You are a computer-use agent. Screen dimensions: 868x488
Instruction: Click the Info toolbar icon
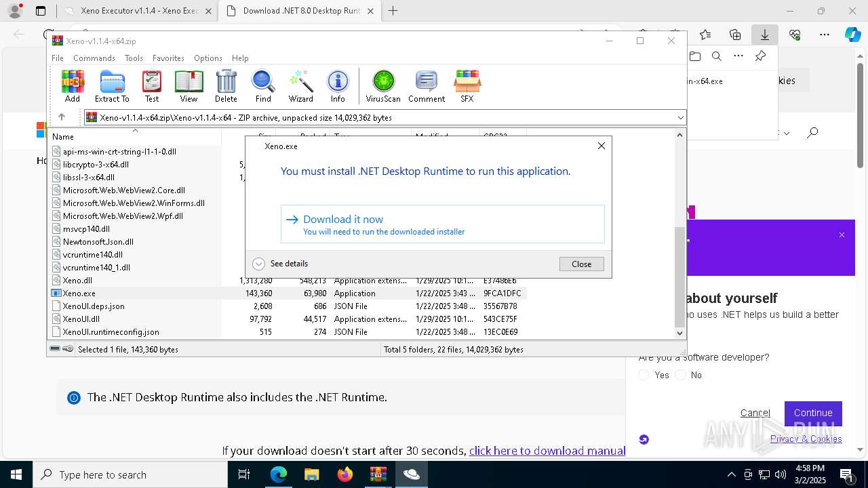click(338, 86)
